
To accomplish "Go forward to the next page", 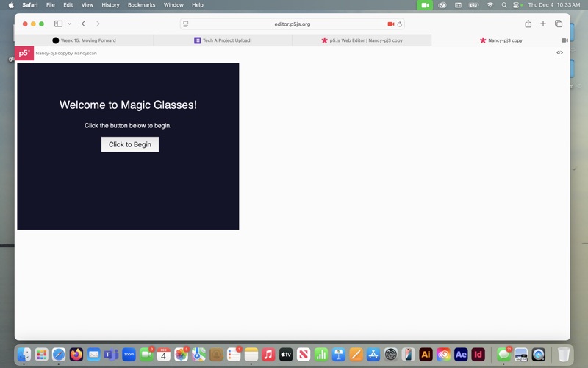I will [x=98, y=24].
